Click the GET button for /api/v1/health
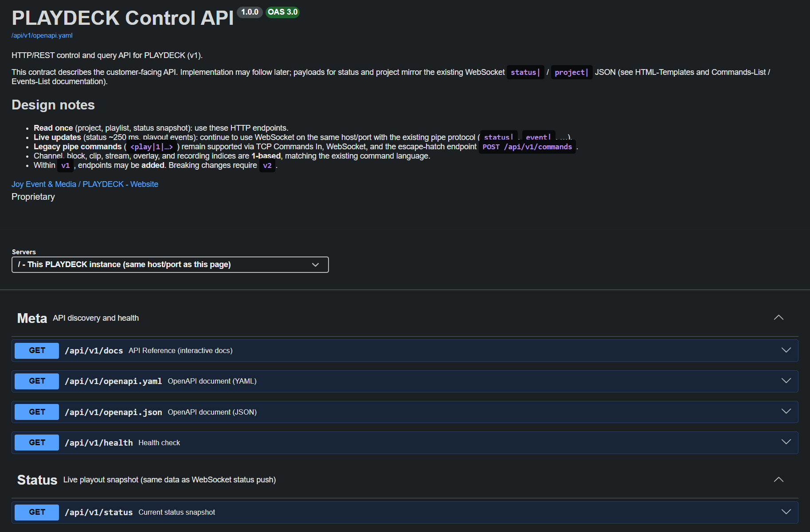810x532 pixels. (x=37, y=443)
